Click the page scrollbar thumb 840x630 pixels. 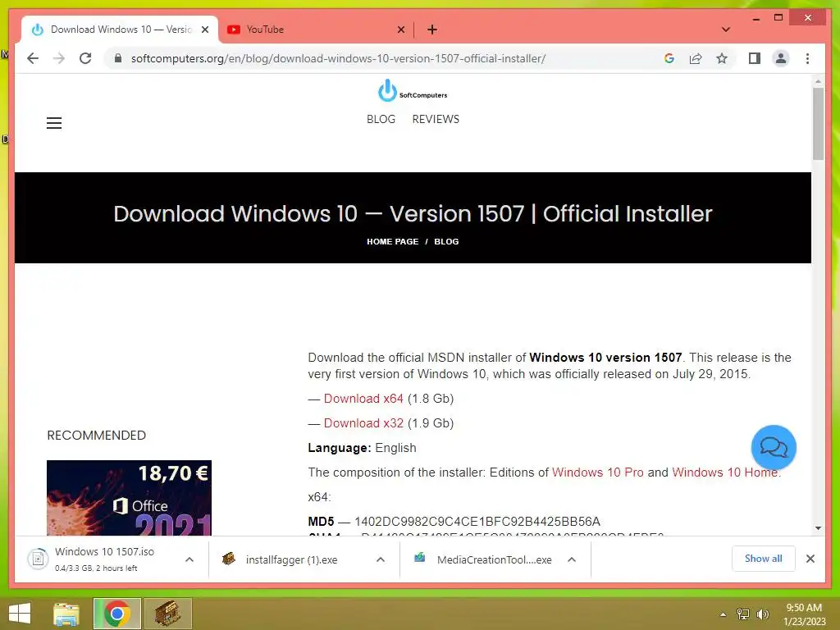pos(818,124)
